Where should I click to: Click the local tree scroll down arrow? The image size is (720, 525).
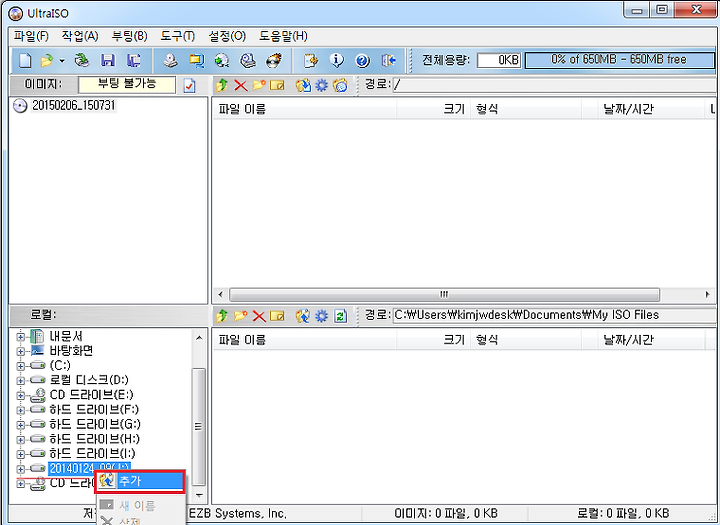(x=199, y=496)
